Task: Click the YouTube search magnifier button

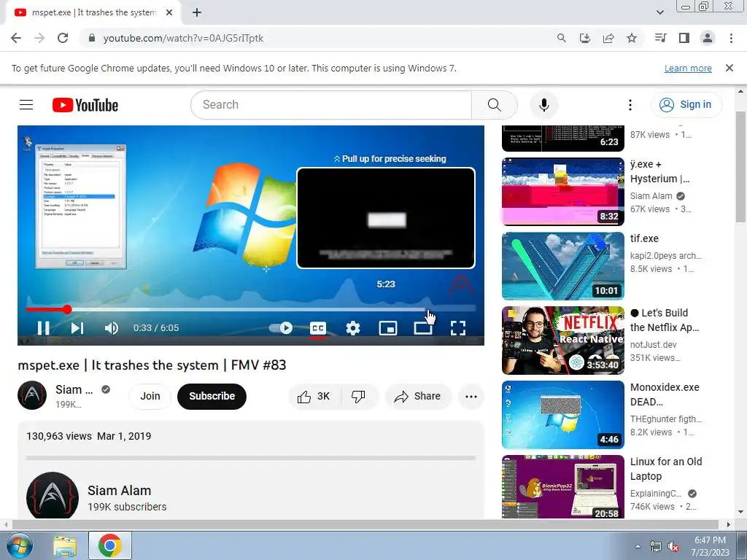Action: [x=495, y=105]
